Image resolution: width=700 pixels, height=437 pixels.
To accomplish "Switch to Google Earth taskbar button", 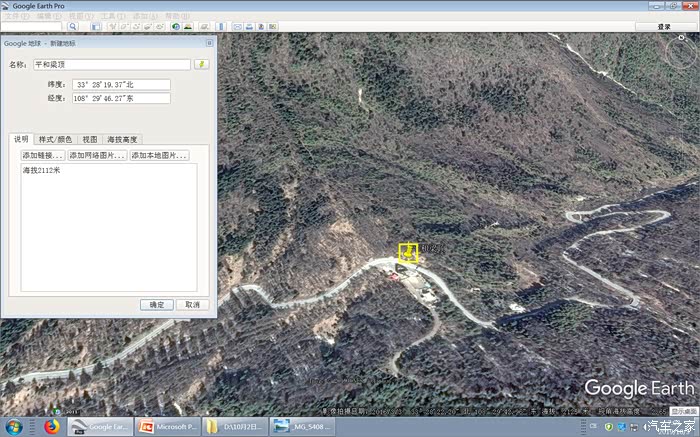I will (100, 427).
